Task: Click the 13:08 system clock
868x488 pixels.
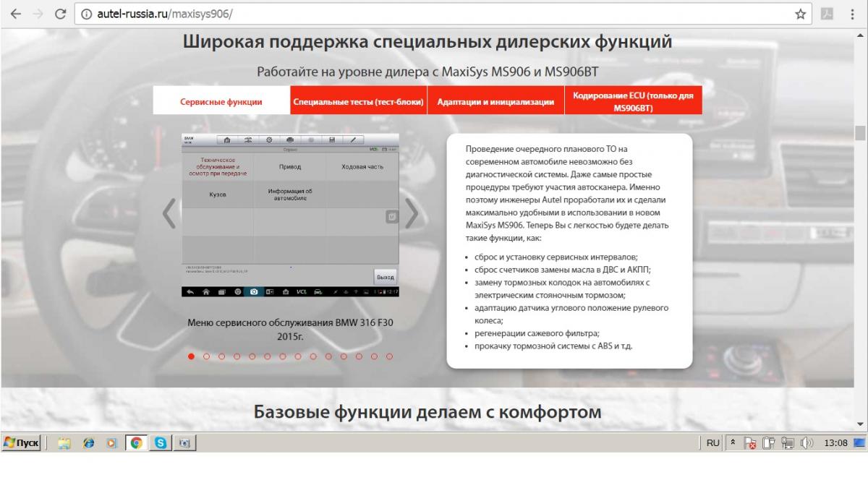Action: [835, 443]
